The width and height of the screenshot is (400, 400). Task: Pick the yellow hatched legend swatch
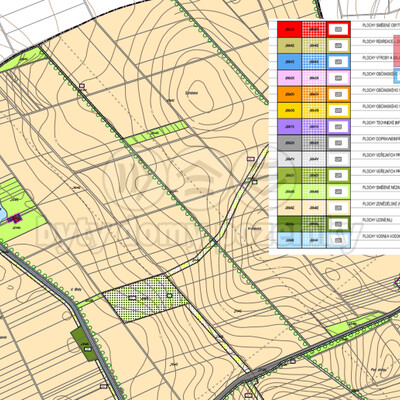[x=314, y=111]
